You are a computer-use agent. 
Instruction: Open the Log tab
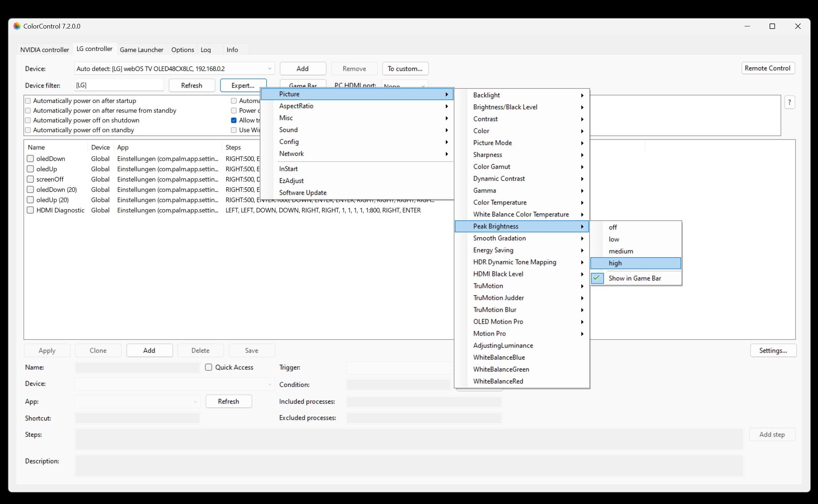point(206,49)
